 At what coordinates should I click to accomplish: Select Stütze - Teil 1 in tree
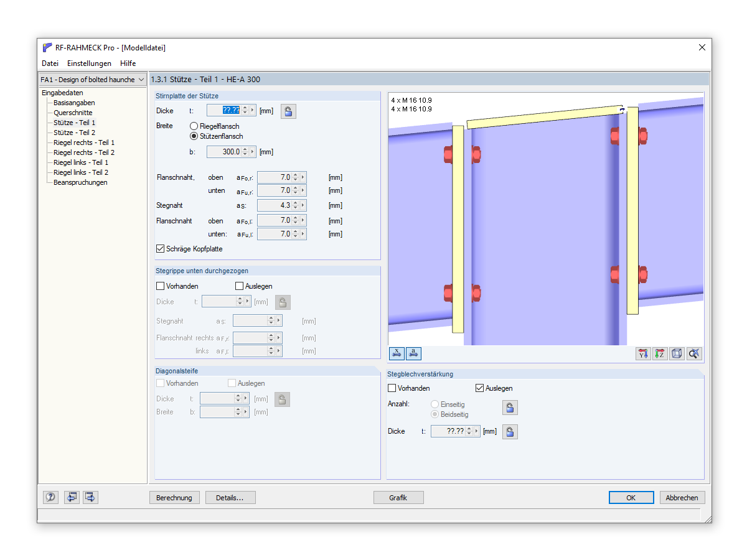(75, 123)
